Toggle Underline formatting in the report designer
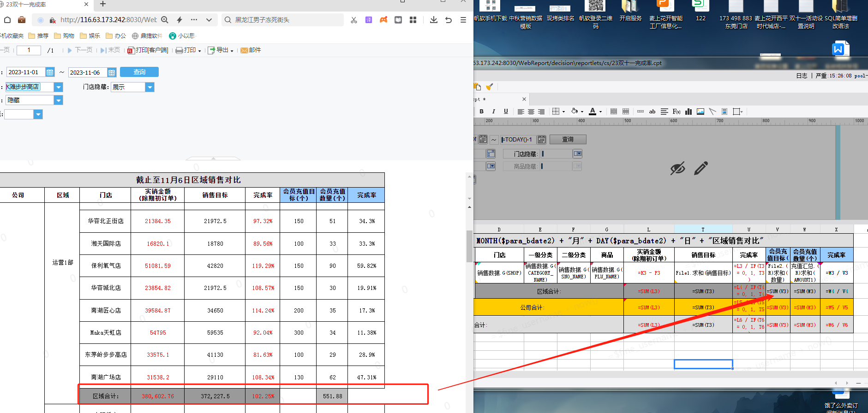The image size is (868, 413). pyautogui.click(x=506, y=112)
